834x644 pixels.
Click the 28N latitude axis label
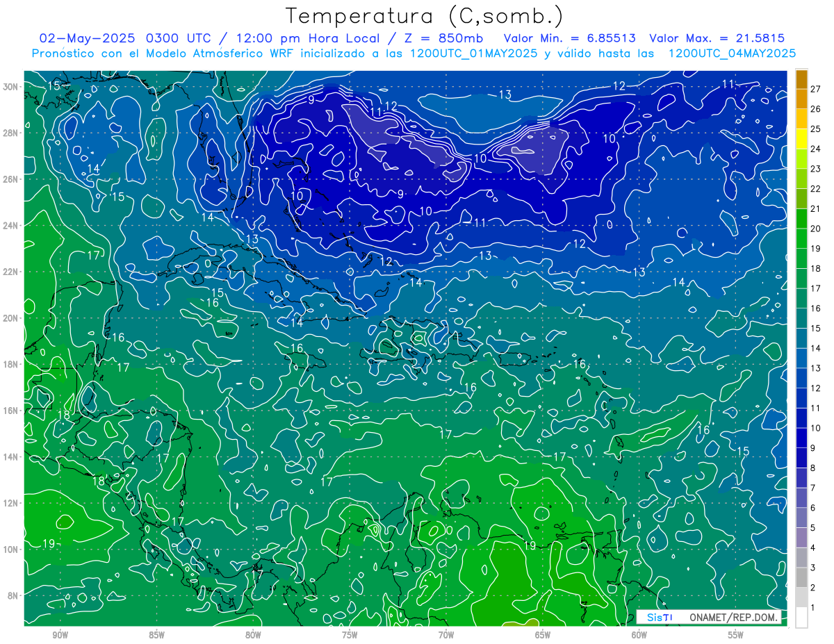coord(12,133)
